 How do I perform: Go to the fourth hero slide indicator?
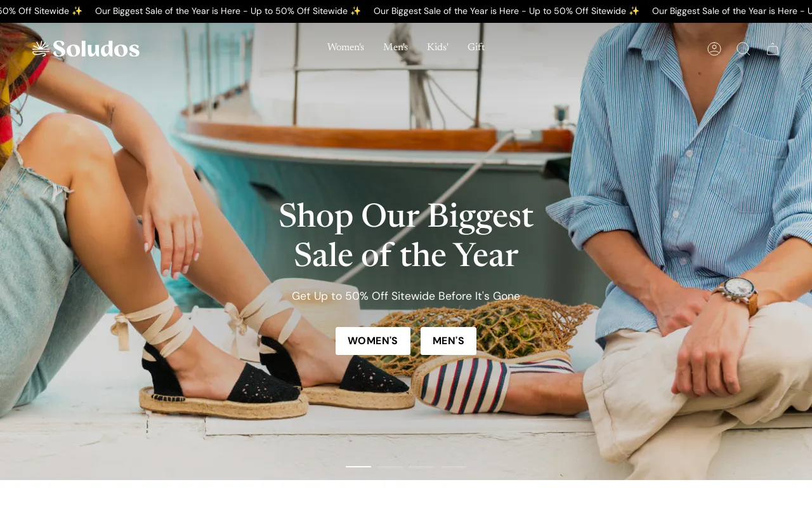(x=454, y=467)
